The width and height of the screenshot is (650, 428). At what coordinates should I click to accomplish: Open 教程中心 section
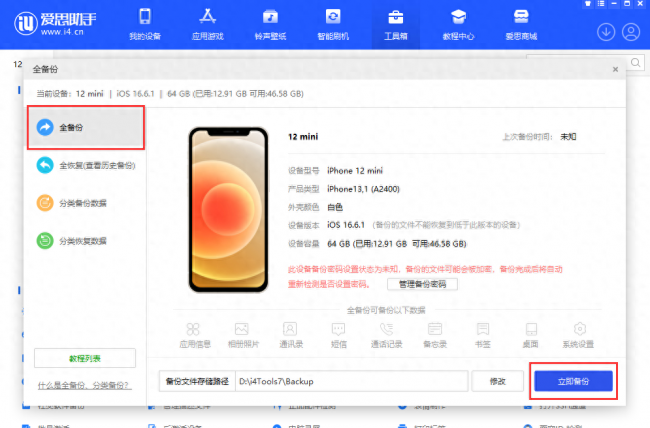coord(458,24)
